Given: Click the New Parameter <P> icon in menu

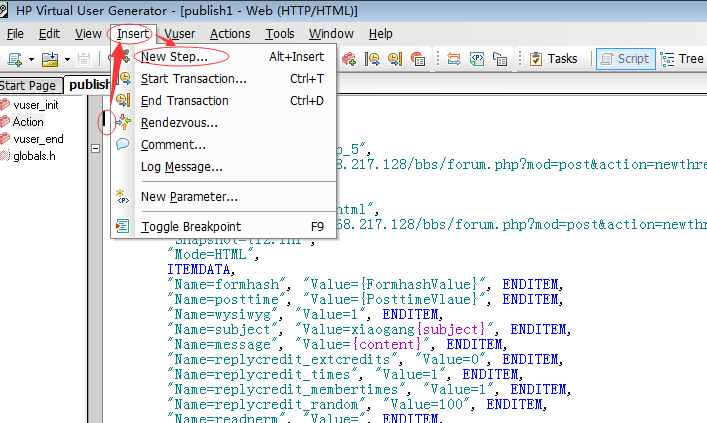Looking at the screenshot, I should (x=123, y=197).
